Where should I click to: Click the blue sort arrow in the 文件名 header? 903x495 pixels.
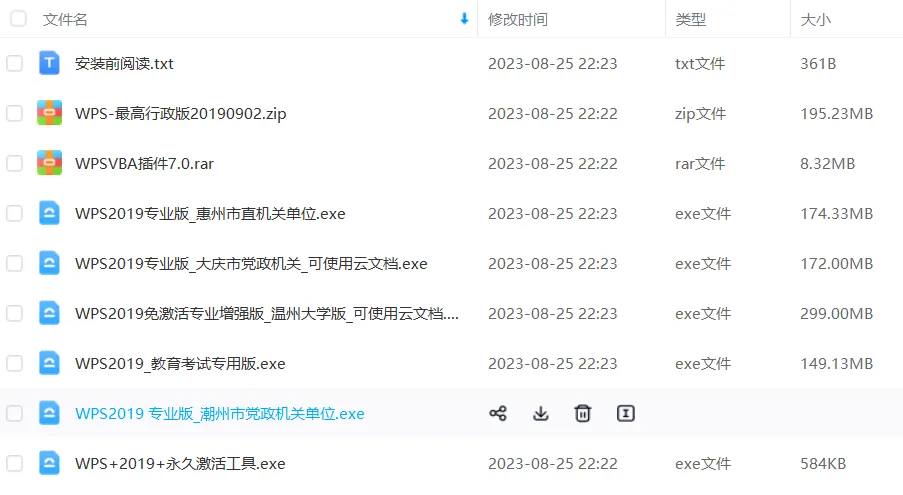click(x=464, y=19)
